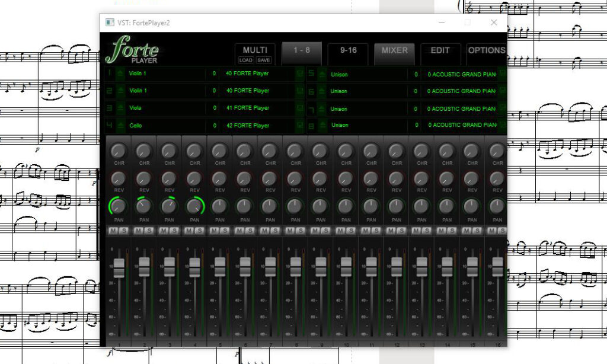Click the REV reverb knob on mixer strip 2
Viewport: 607px width, 364px height.
click(x=143, y=178)
